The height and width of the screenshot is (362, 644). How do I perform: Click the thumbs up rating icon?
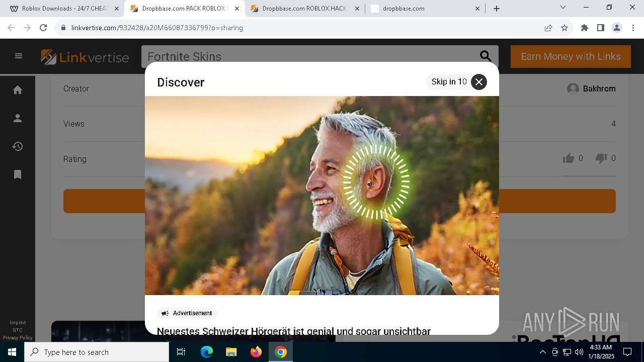[569, 158]
